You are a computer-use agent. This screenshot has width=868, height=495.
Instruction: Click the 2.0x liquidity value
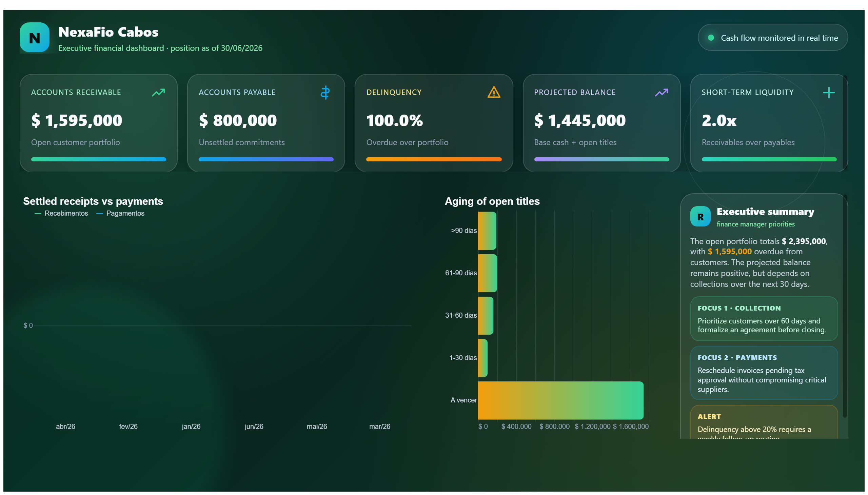click(719, 121)
